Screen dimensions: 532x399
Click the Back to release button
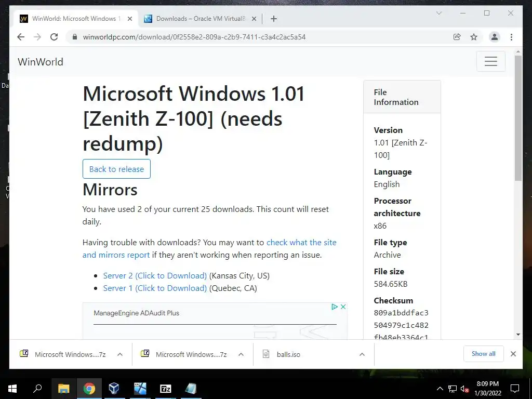coord(116,169)
